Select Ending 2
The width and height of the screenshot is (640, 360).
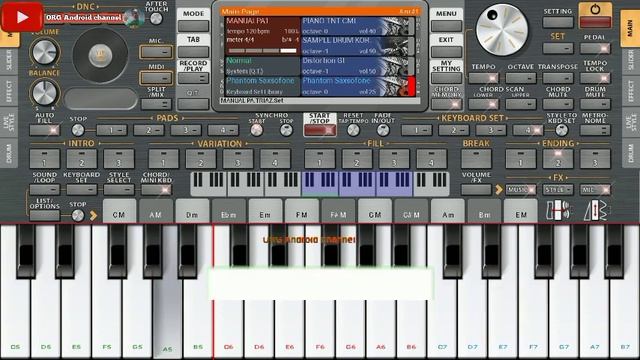(558, 158)
